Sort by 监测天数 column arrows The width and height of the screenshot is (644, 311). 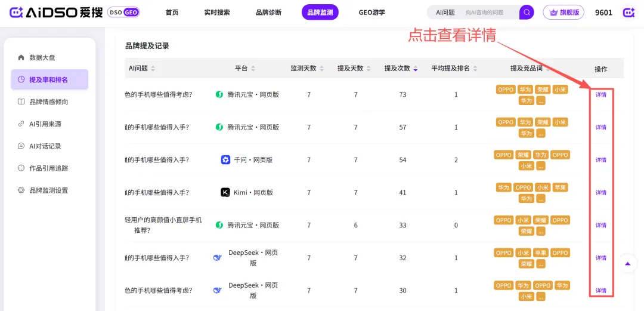coord(321,69)
